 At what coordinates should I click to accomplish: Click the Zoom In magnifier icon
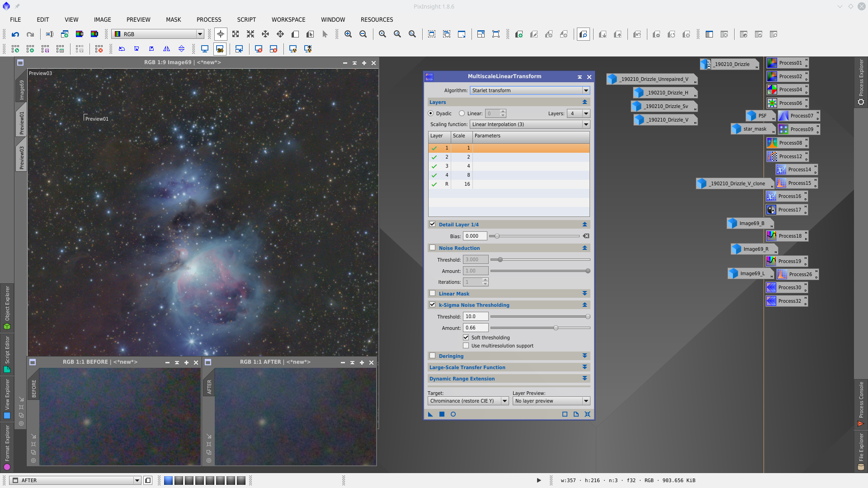(348, 34)
